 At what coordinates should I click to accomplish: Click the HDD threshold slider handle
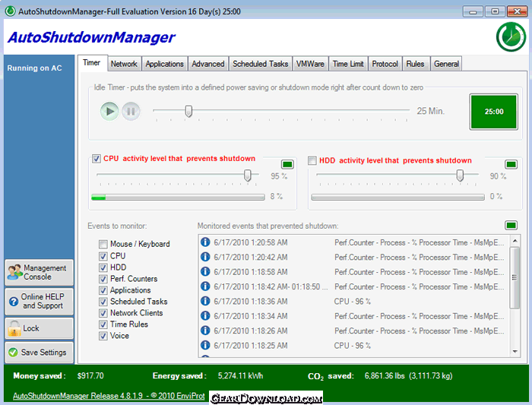[x=460, y=176]
